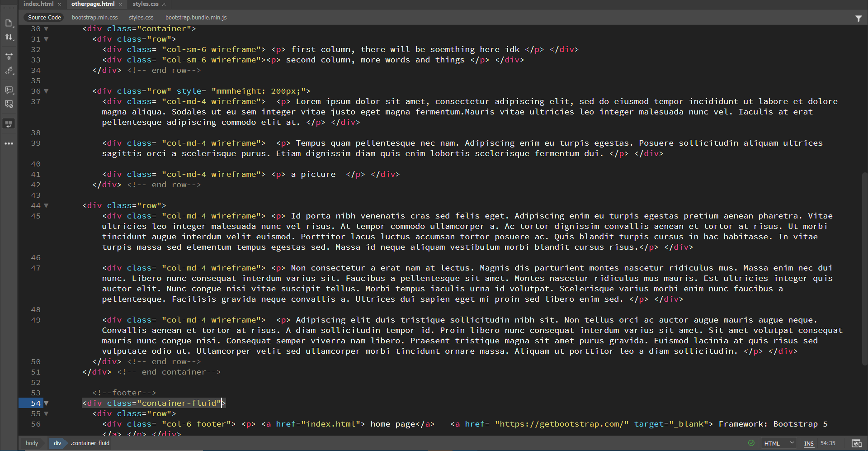The width and height of the screenshot is (868, 451).
Task: Switch to the styles.css document tab
Action: (146, 4)
